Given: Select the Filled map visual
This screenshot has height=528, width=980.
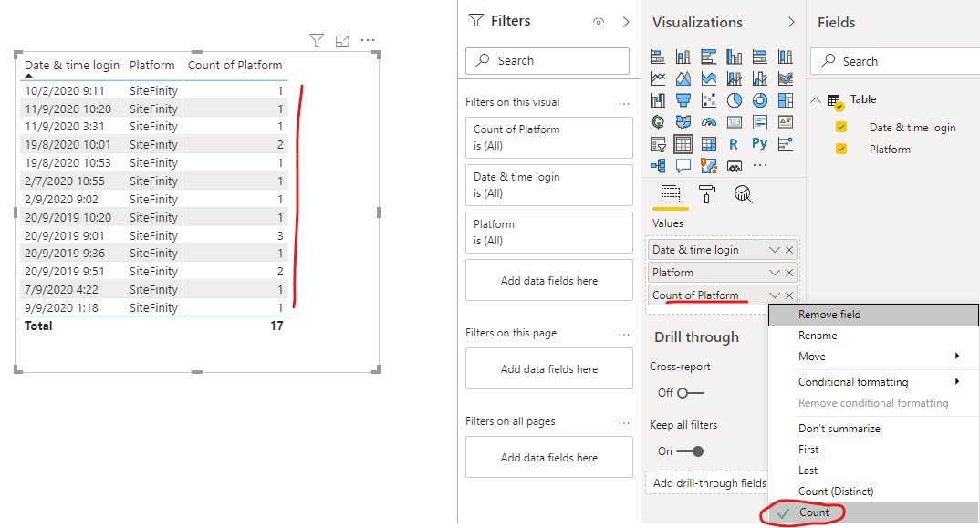Looking at the screenshot, I should click(x=683, y=122).
